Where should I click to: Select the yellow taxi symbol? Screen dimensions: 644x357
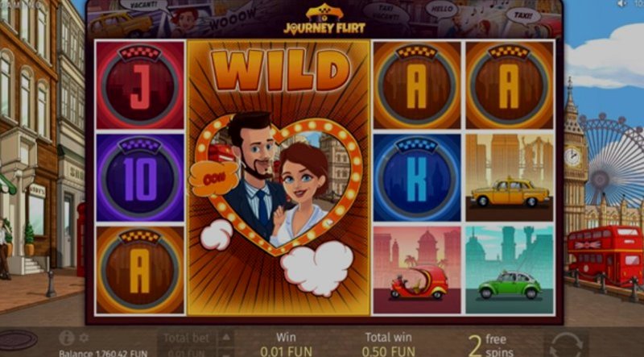pos(510,177)
